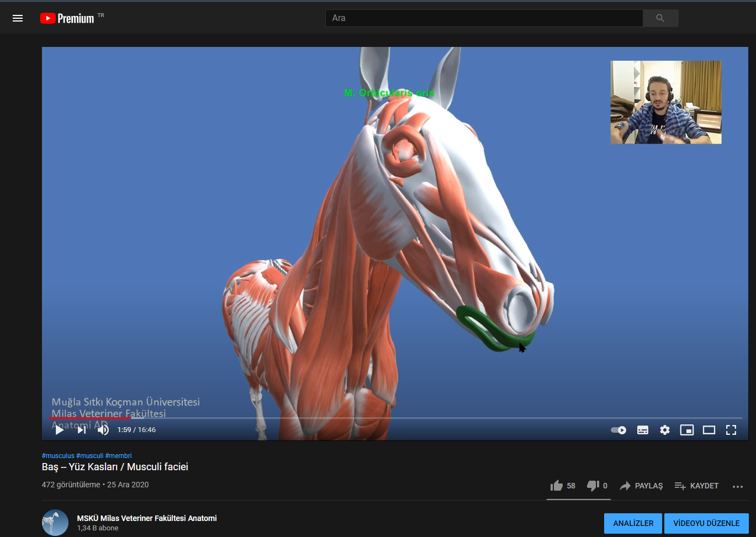Toggle the autoplay switch

[618, 430]
